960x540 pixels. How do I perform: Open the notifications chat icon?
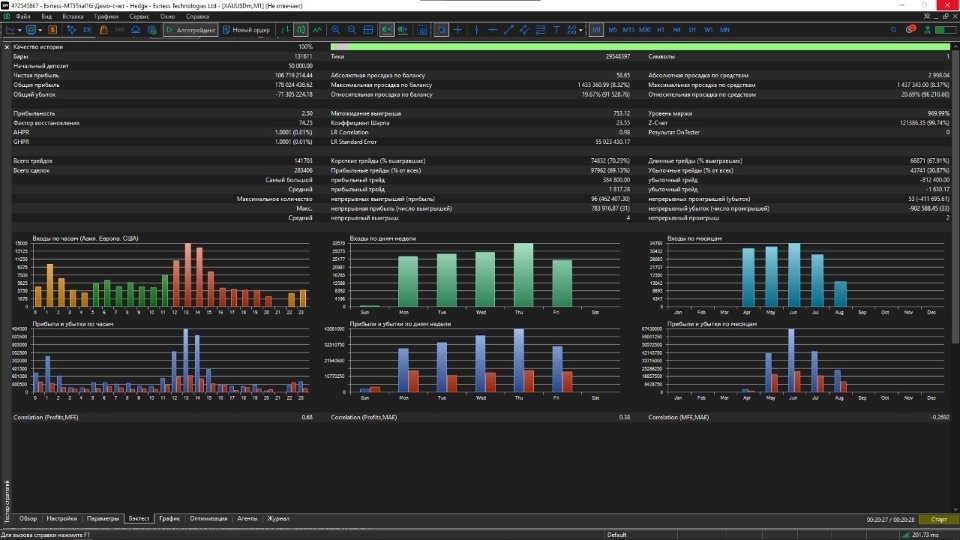click(x=911, y=29)
